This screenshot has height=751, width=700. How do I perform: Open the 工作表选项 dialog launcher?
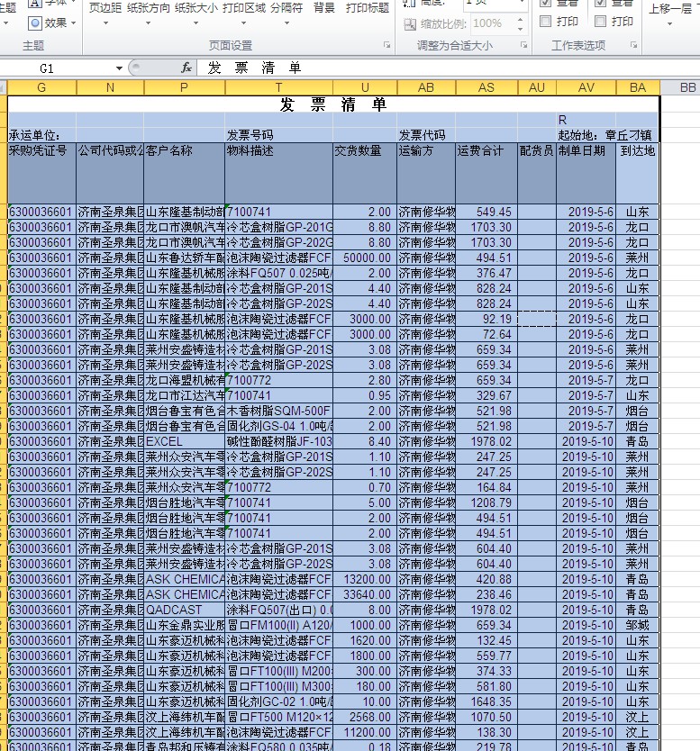click(x=633, y=45)
